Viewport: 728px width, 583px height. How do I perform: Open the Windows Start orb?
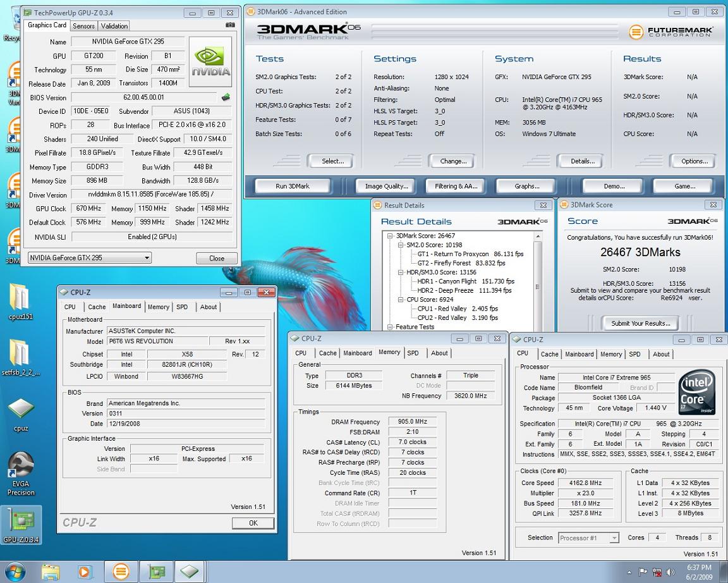tap(15, 572)
